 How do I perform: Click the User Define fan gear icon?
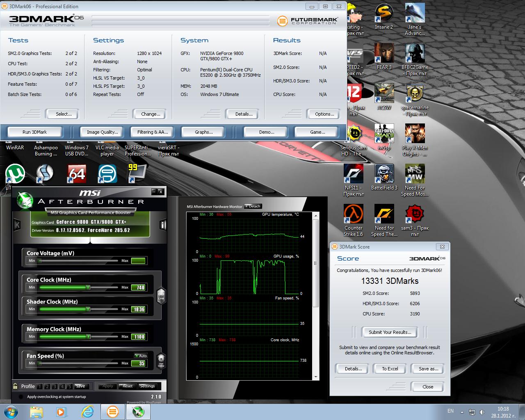(161, 362)
